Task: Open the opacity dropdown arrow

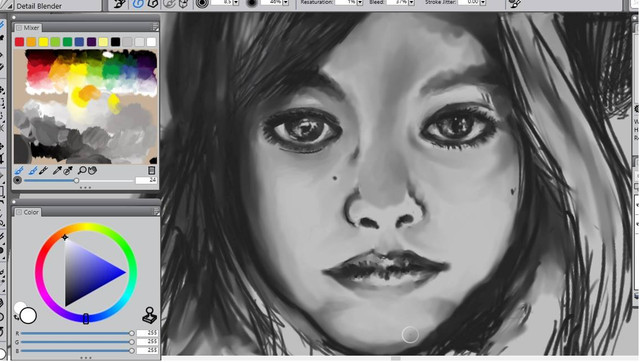Action: (x=285, y=3)
